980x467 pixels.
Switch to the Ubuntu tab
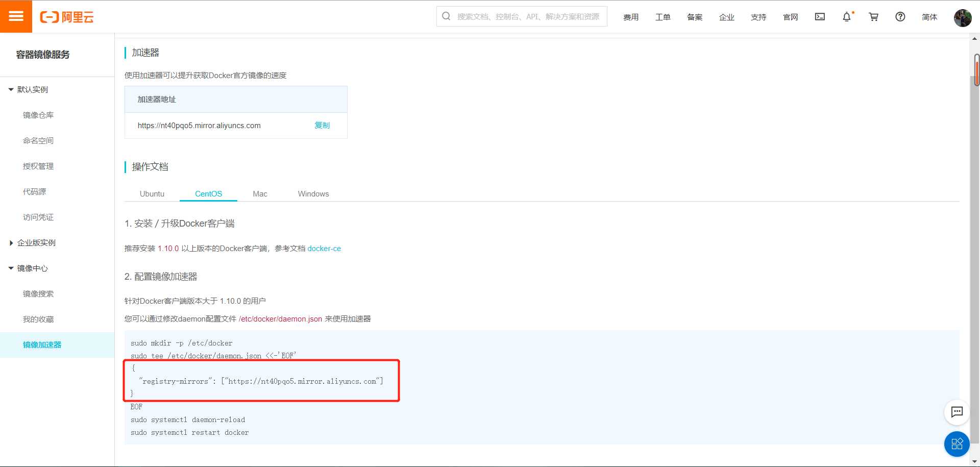(x=152, y=194)
